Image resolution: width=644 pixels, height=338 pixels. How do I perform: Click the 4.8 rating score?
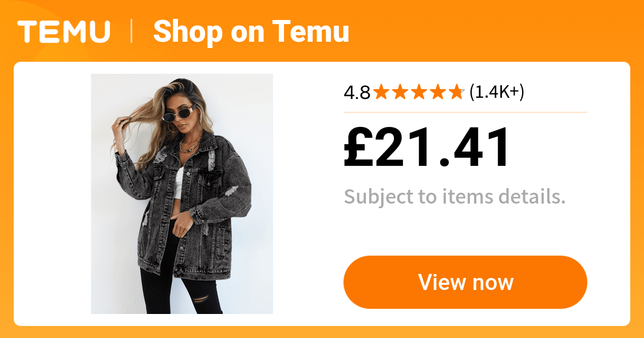click(357, 92)
